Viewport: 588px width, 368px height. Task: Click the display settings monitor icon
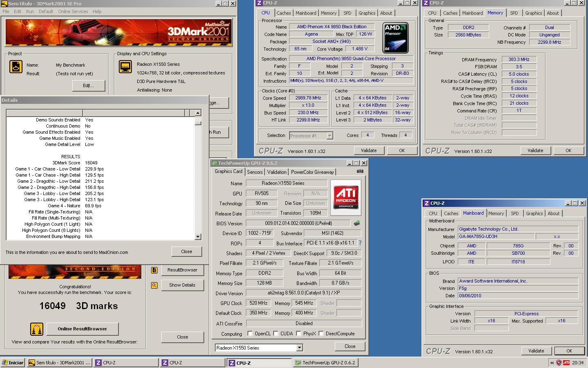[125, 67]
